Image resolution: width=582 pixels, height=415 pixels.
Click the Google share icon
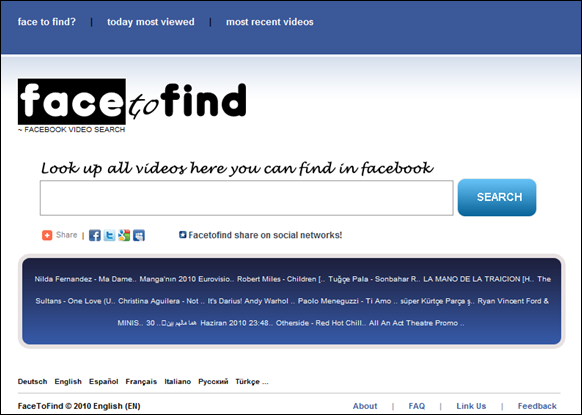(x=124, y=235)
